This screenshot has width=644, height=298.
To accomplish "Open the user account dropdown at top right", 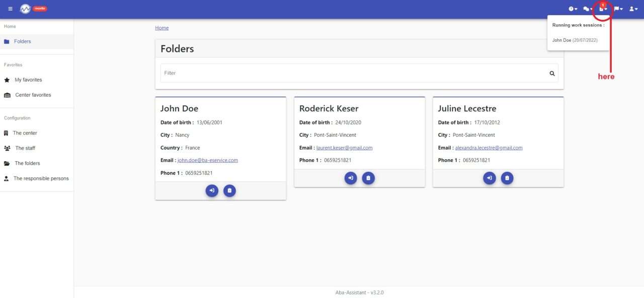I will pos(633,9).
